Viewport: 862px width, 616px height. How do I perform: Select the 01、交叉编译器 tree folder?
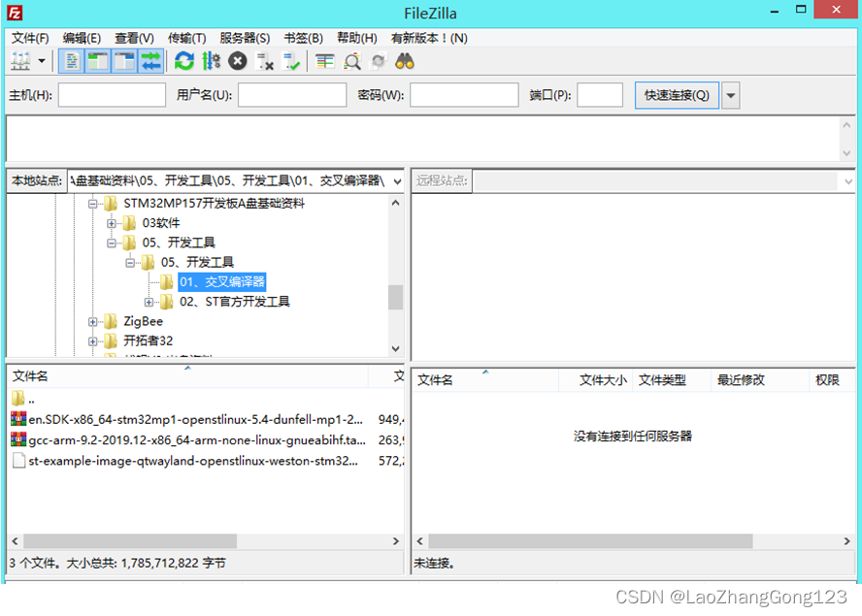[222, 282]
